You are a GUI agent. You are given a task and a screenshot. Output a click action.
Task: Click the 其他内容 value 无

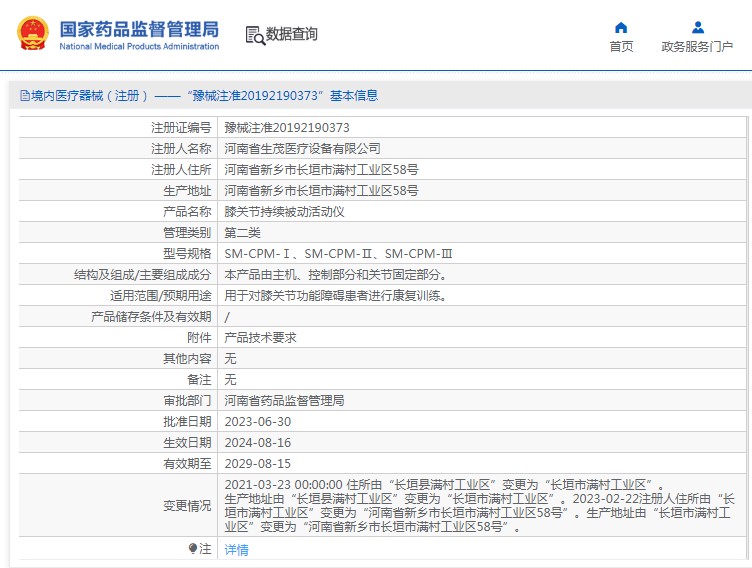(x=230, y=359)
